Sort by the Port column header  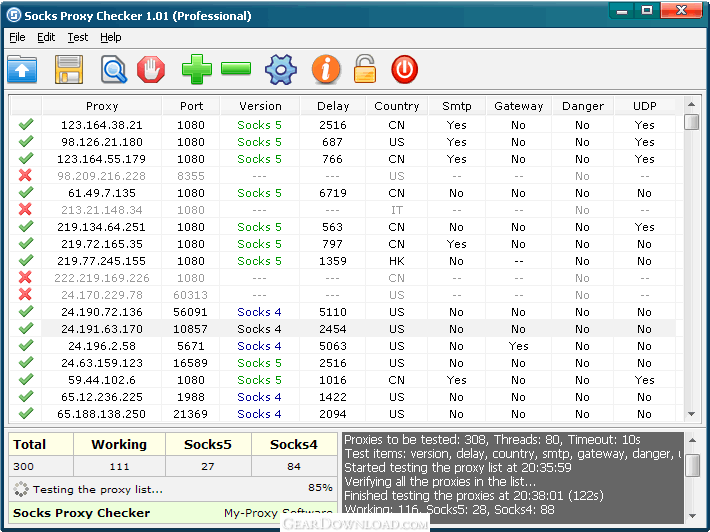[191, 106]
